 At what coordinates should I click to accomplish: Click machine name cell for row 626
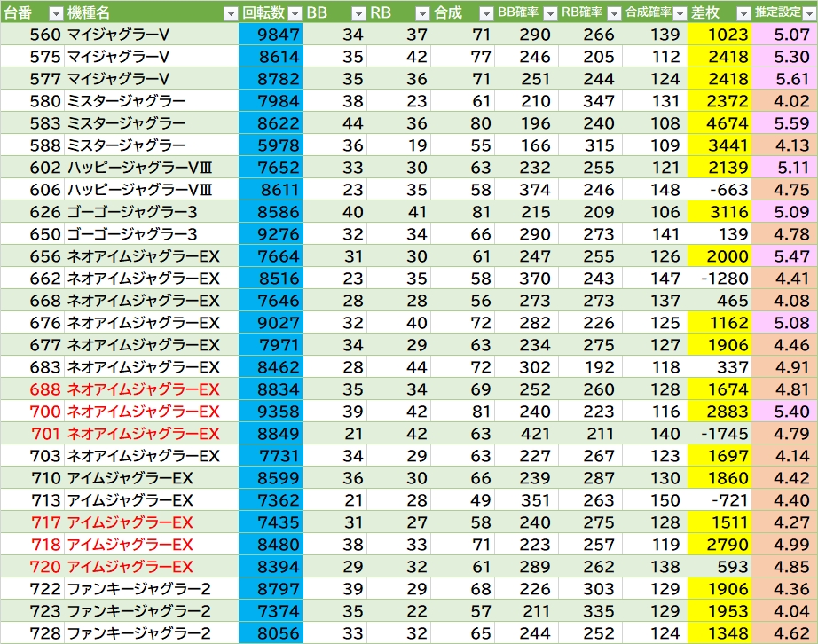coord(133,212)
